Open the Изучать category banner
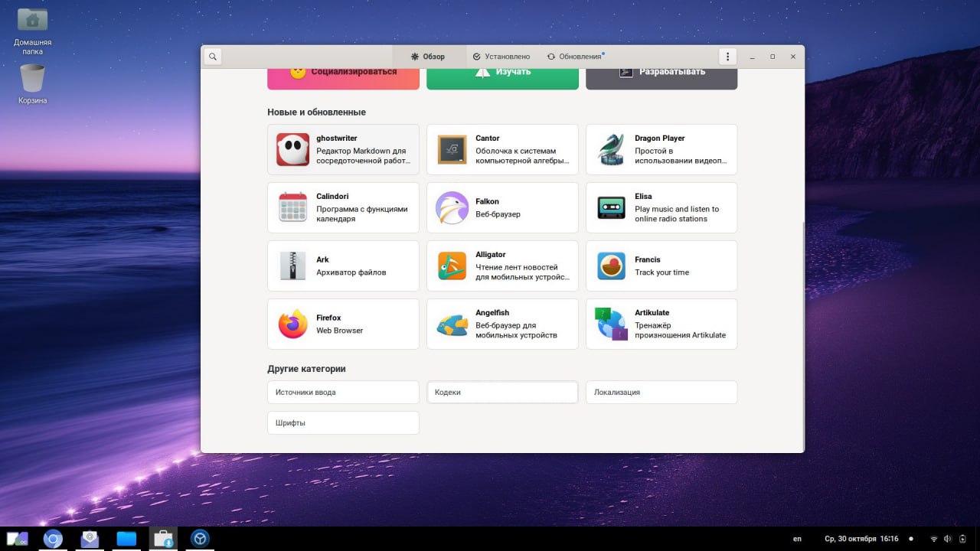This screenshot has height=551, width=980. pyautogui.click(x=502, y=79)
